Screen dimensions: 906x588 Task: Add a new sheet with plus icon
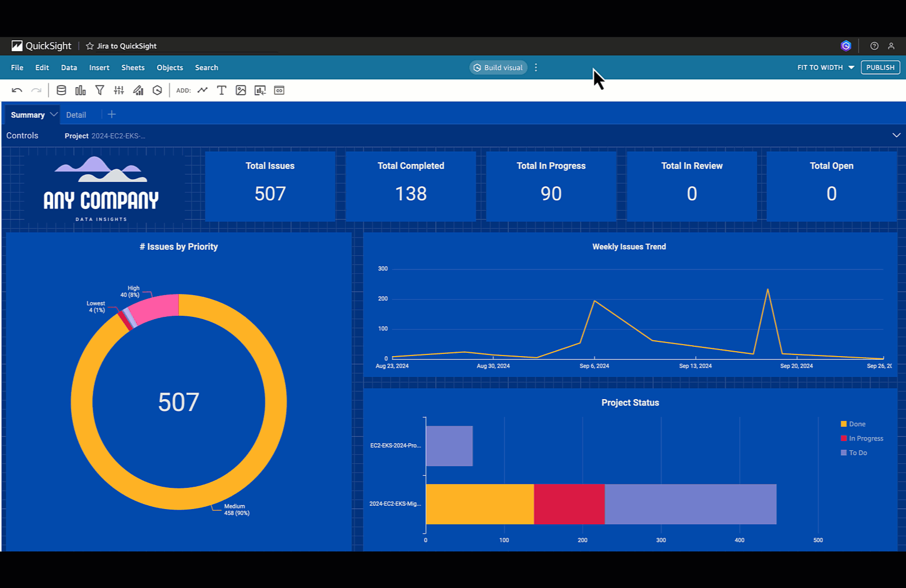pyautogui.click(x=112, y=114)
